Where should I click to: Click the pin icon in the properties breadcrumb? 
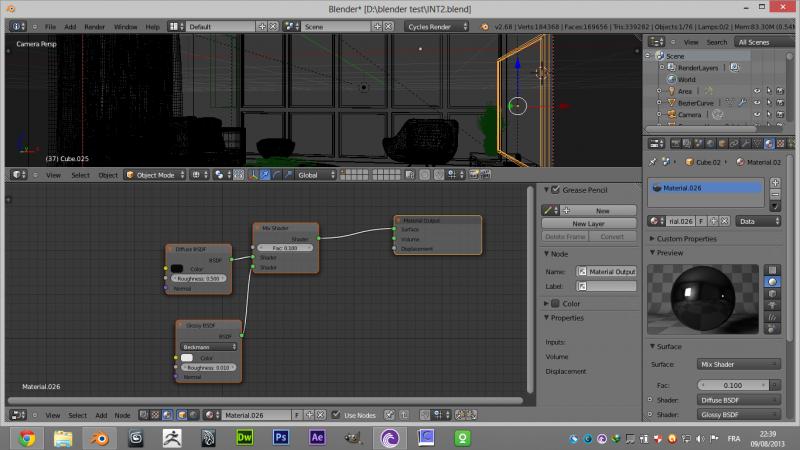point(653,161)
